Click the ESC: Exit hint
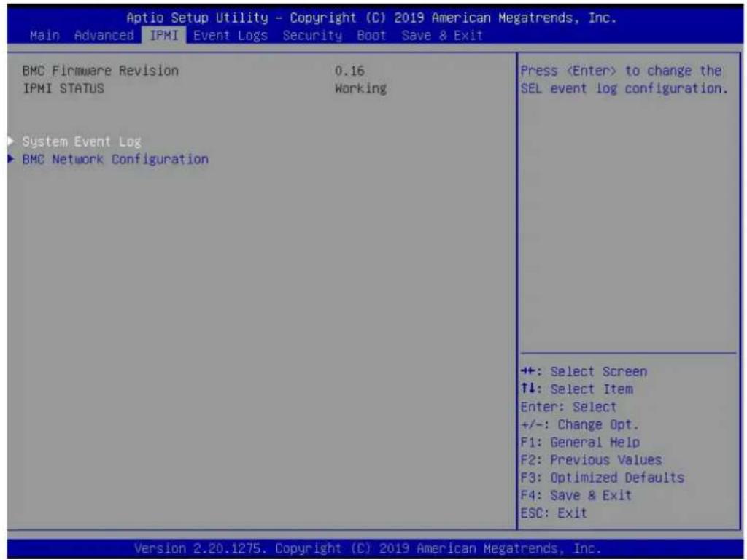The width and height of the screenshot is (747, 560). 554,513
